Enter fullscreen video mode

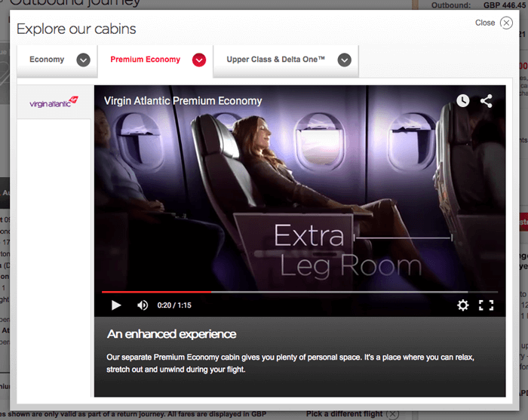[486, 305]
